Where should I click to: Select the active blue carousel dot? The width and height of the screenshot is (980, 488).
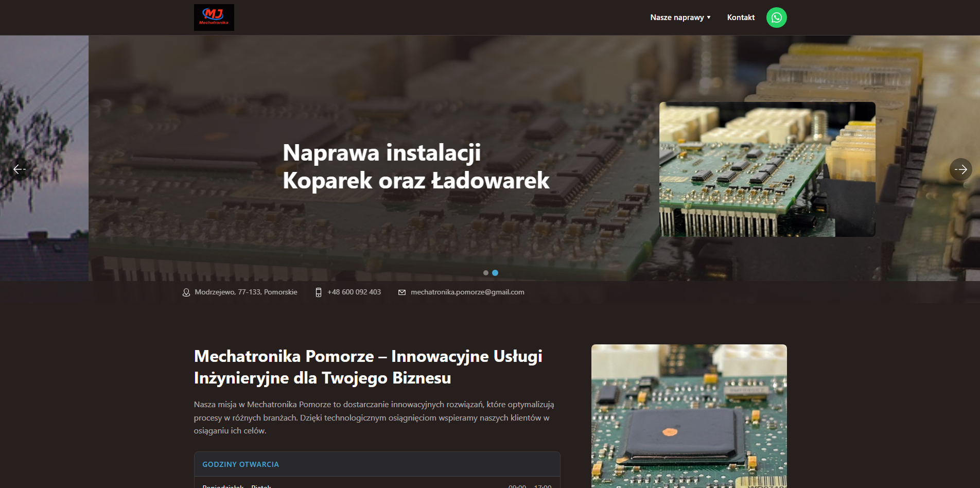(x=495, y=273)
